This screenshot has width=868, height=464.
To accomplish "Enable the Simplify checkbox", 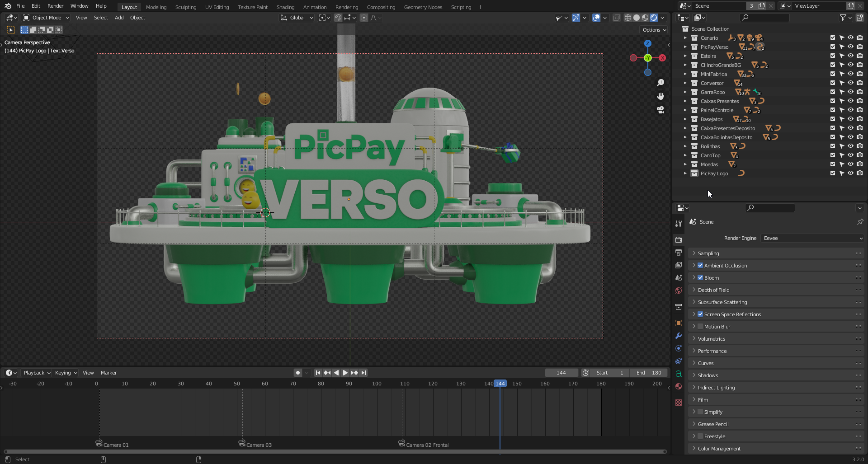I will click(x=700, y=412).
